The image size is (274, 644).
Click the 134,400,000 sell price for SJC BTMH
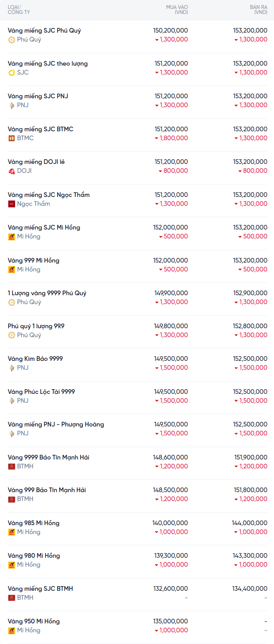click(x=250, y=589)
